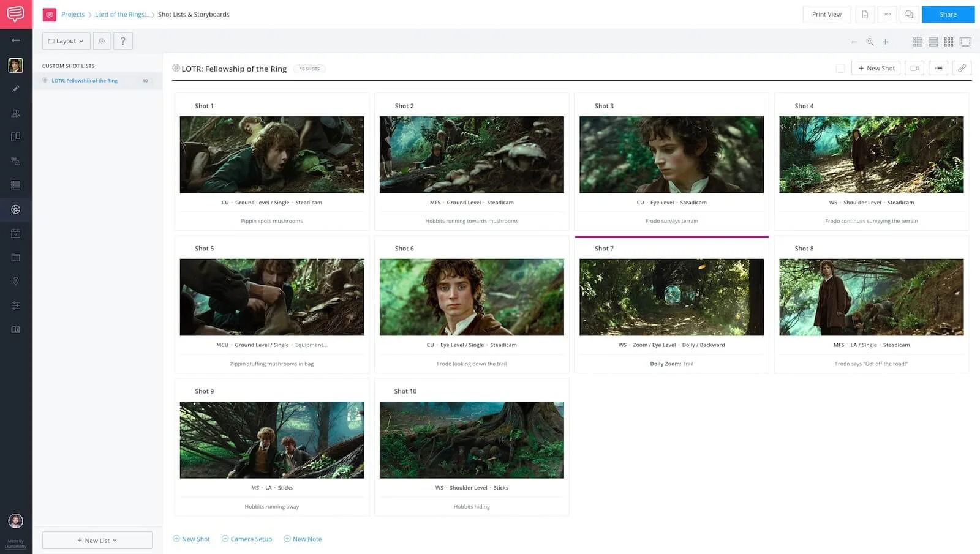Open the breakdown list icon in sidebar

coord(16,161)
